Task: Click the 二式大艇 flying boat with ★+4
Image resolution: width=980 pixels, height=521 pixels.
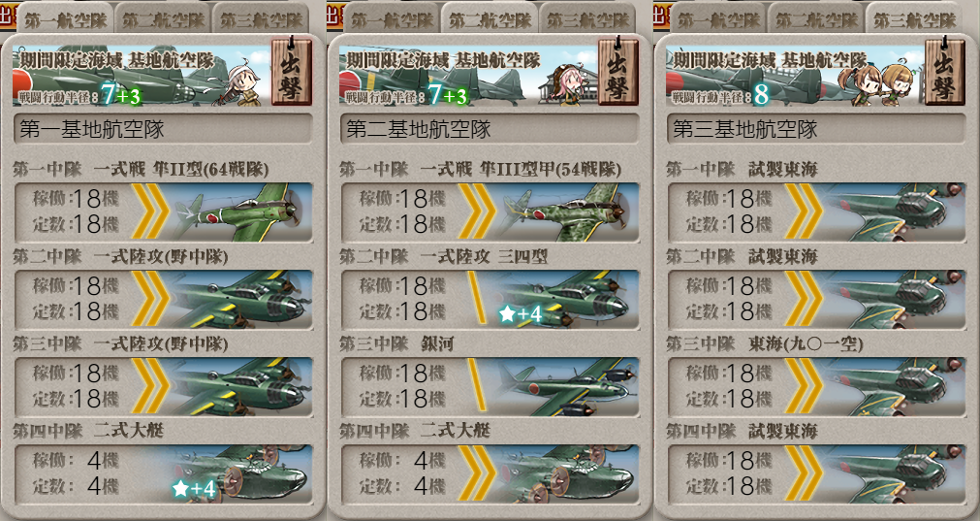Action: point(163,474)
